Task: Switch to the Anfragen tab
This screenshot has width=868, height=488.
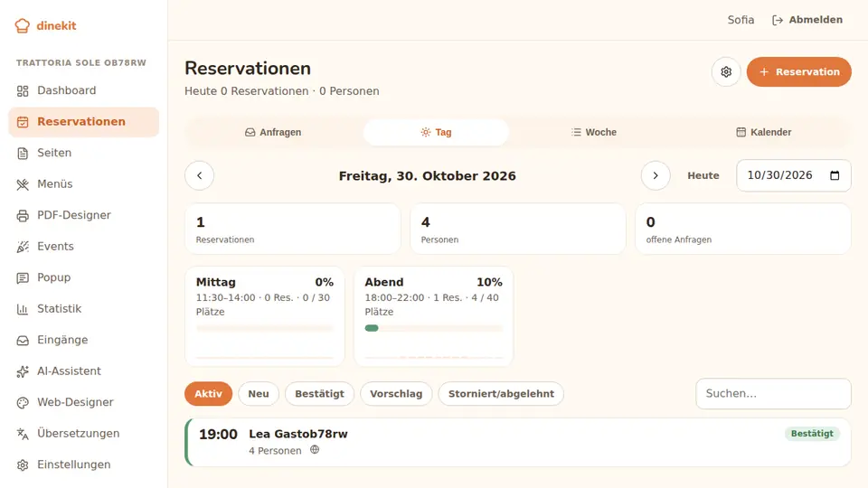Action: pyautogui.click(x=273, y=132)
